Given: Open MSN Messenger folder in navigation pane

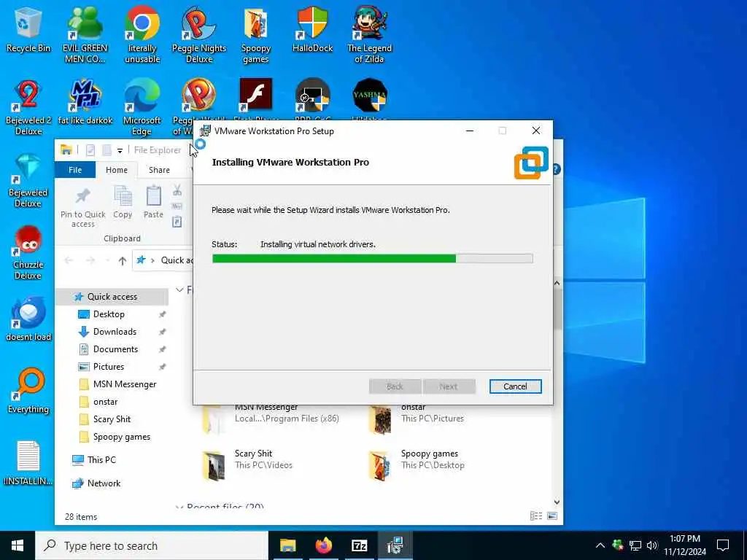Looking at the screenshot, I should [x=124, y=384].
